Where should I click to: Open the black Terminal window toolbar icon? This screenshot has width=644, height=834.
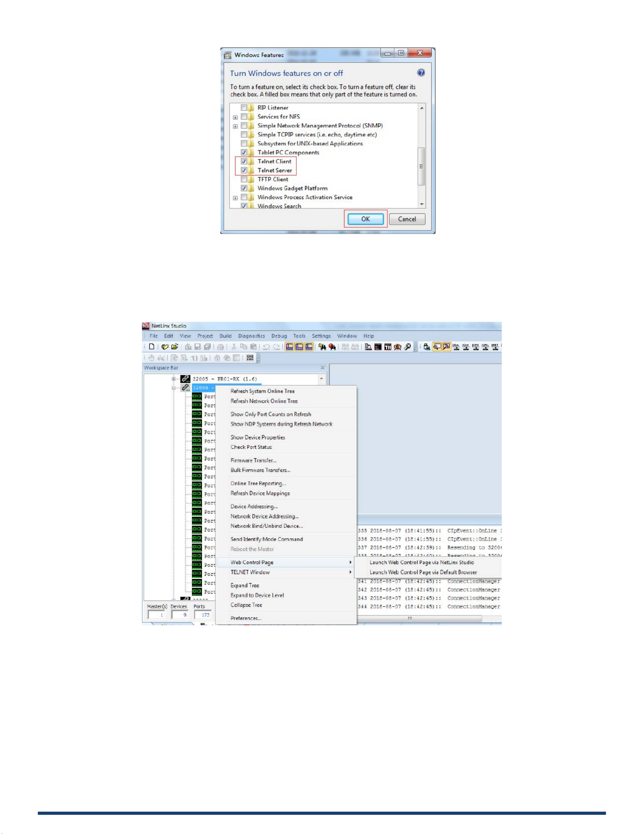click(378, 347)
